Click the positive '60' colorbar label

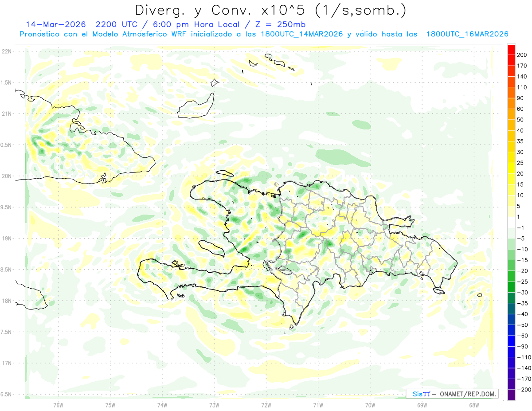tap(521, 109)
